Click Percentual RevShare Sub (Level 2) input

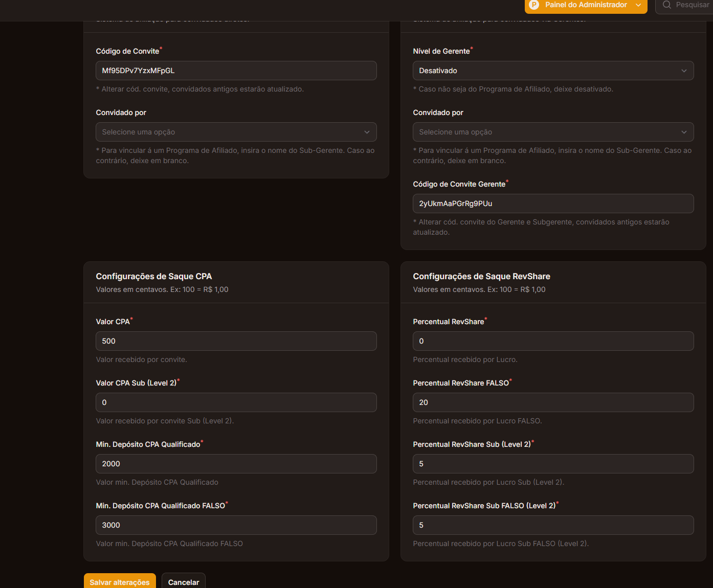(553, 464)
